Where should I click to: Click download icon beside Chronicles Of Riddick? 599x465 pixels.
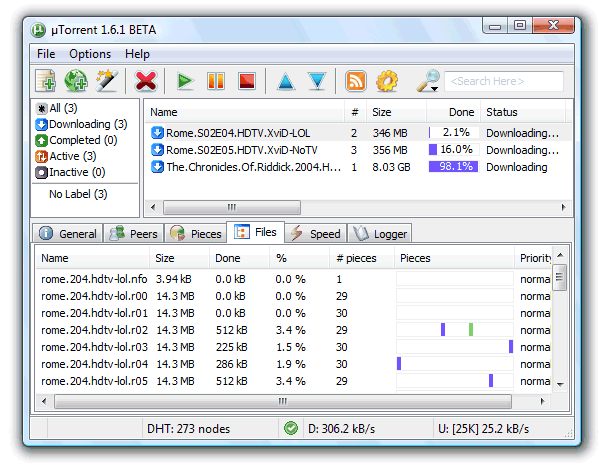coord(157,167)
